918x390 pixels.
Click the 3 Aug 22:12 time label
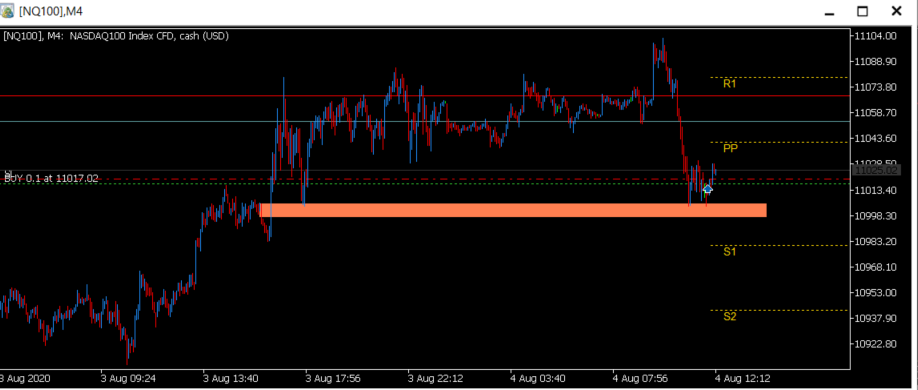[435, 378]
